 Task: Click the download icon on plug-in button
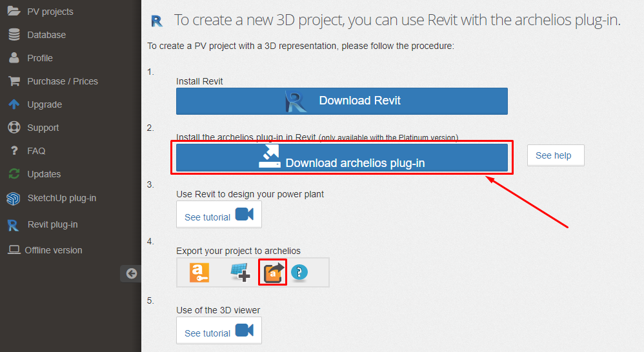[270, 157]
